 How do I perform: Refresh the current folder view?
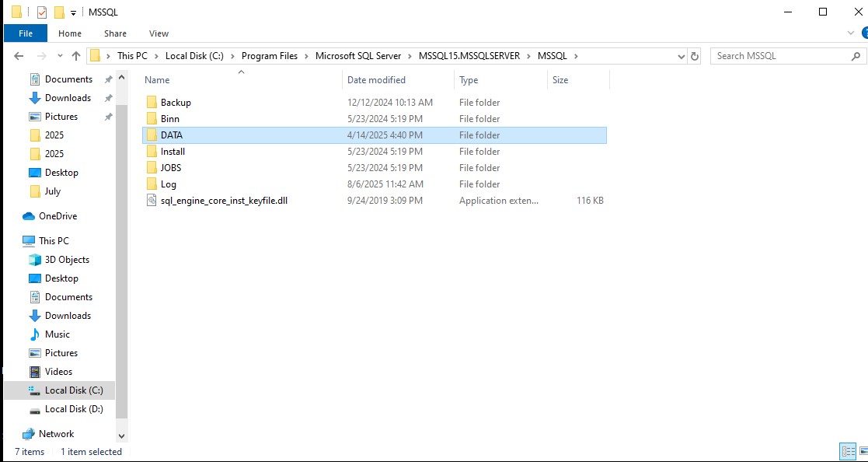coord(695,55)
